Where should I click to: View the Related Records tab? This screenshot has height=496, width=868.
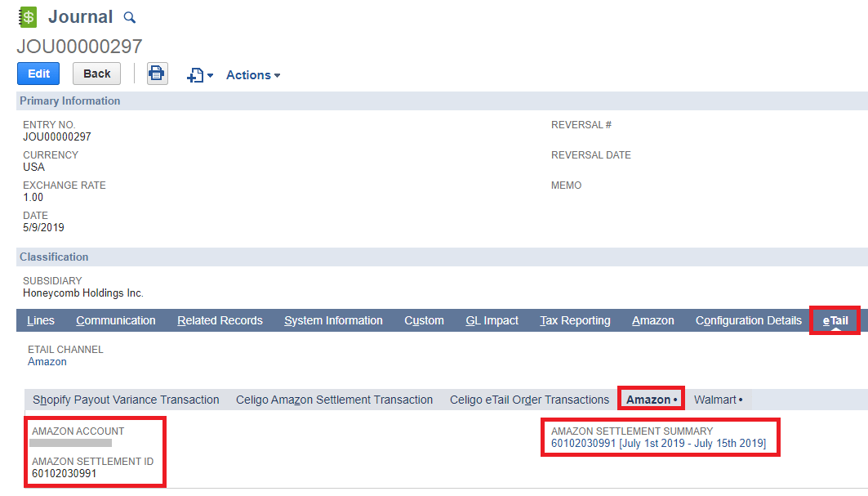point(220,320)
